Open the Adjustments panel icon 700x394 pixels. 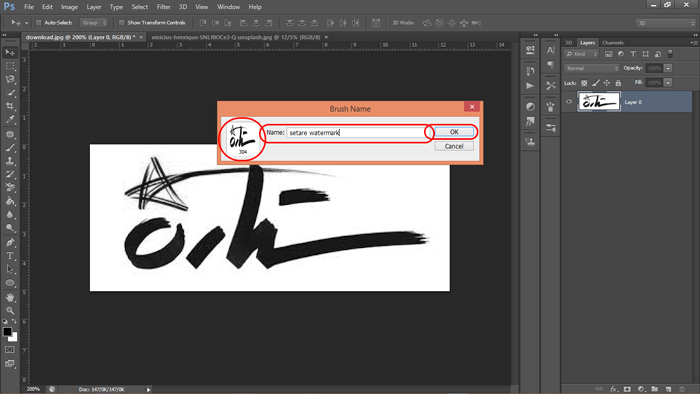530,107
